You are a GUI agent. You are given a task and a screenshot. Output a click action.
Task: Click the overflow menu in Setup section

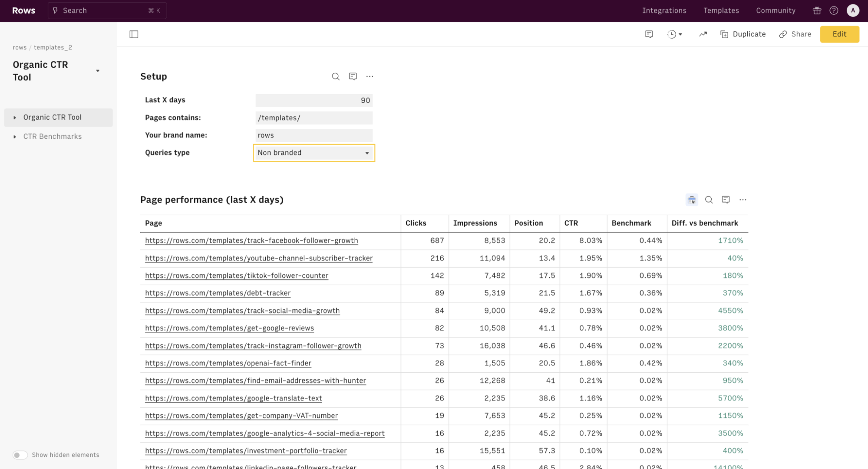pos(370,75)
